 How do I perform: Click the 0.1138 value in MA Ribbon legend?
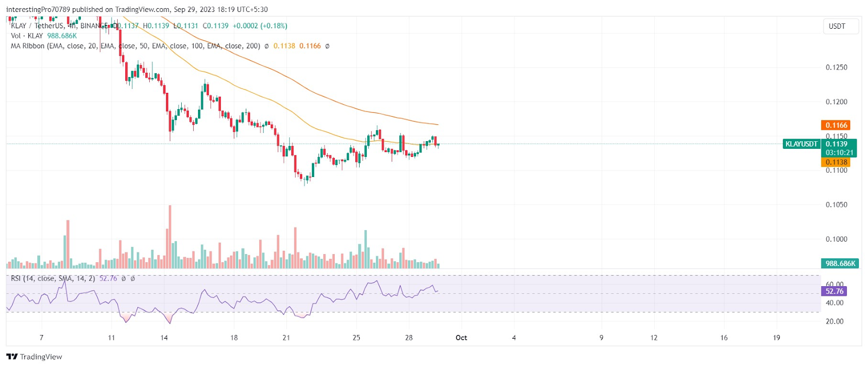click(x=284, y=46)
